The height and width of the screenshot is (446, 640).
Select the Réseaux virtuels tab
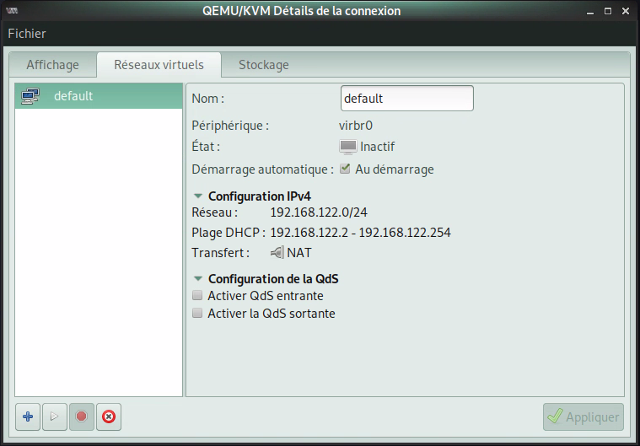159,64
